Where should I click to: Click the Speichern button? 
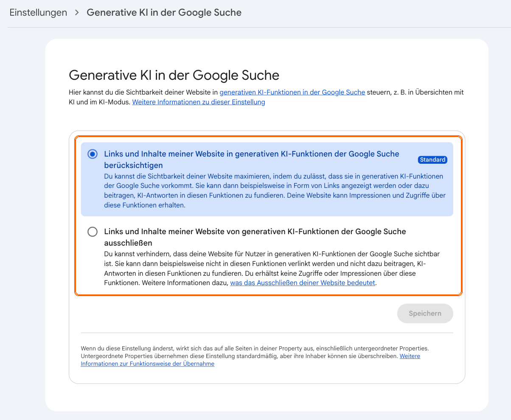pos(425,314)
